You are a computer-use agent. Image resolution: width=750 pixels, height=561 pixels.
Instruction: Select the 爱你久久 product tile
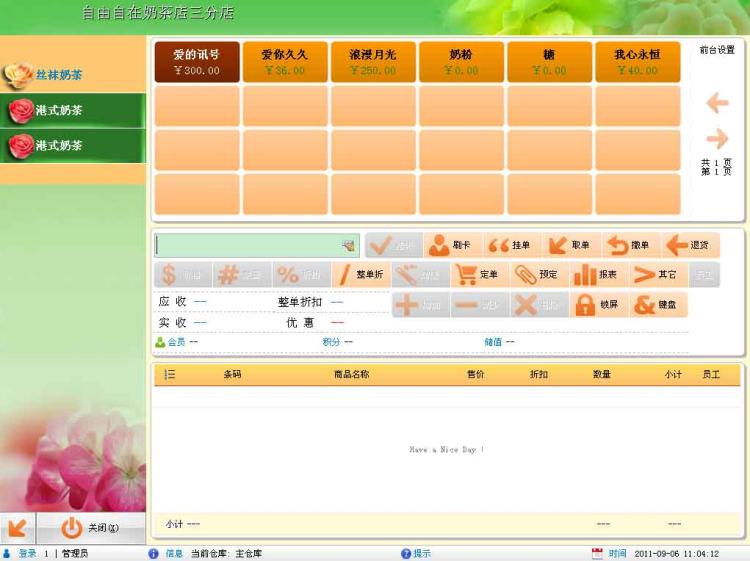coord(285,62)
